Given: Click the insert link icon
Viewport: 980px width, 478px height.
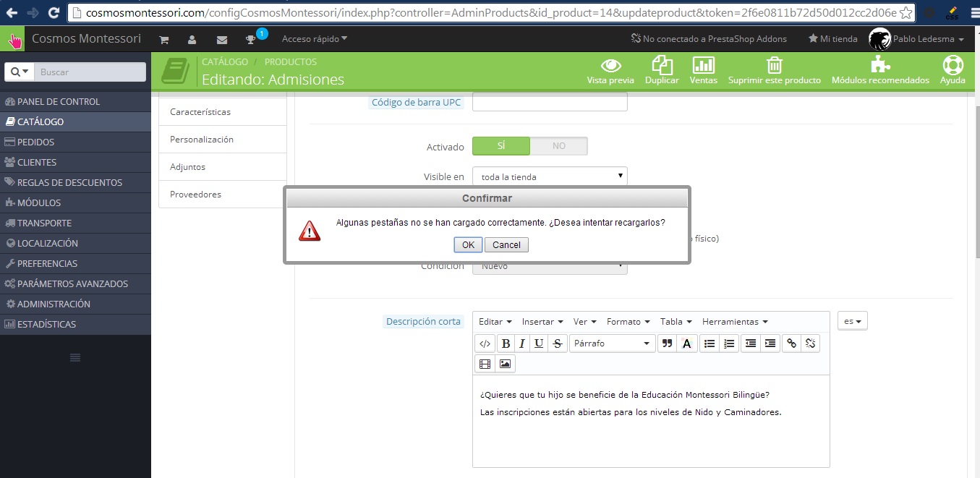Looking at the screenshot, I should pyautogui.click(x=792, y=343).
